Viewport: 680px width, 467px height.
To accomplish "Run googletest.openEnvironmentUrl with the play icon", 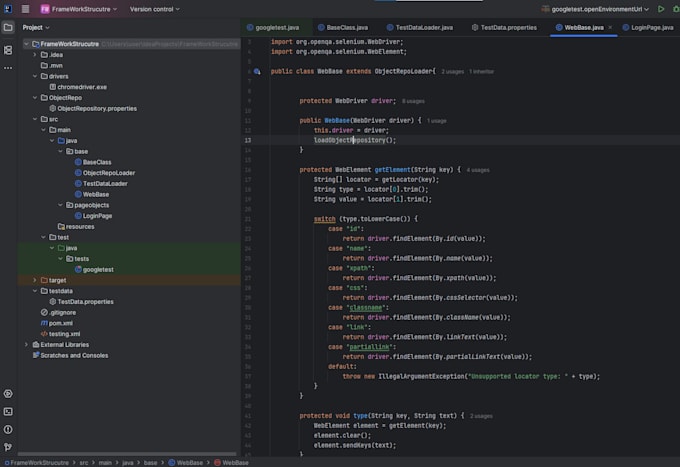I will (661, 9).
